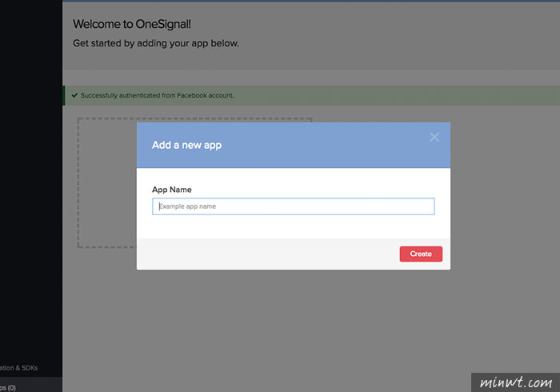Viewport: 560px width, 392px height.
Task: Click the green checkmark success icon
Action: coord(74,95)
